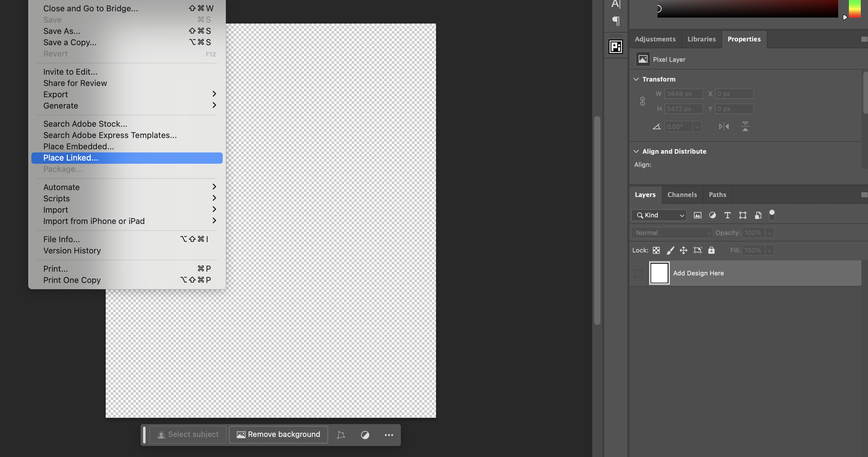Filter layers by shape layers icon
868x457 pixels.
[743, 215]
